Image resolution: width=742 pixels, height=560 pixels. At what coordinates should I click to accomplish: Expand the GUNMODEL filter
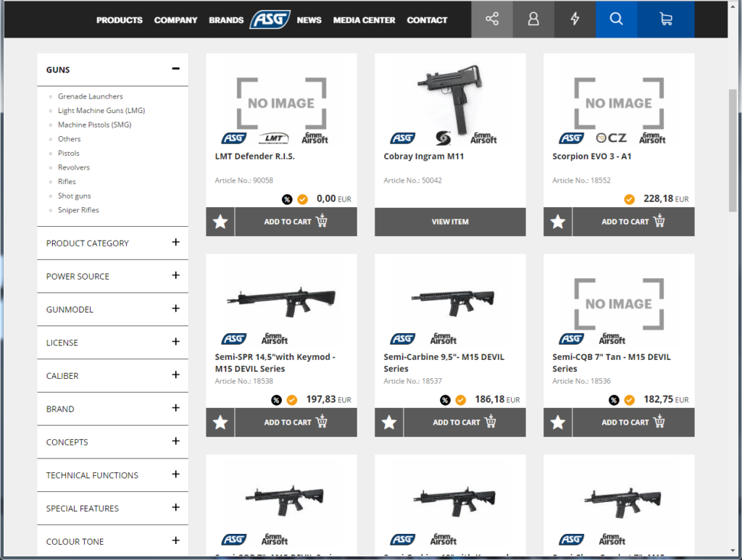(x=175, y=309)
